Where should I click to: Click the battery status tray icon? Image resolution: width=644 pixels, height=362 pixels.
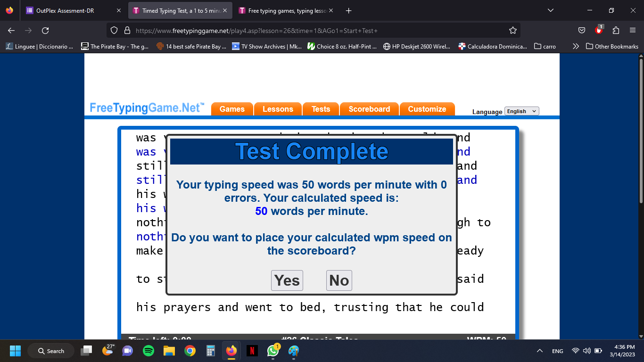pos(598,351)
